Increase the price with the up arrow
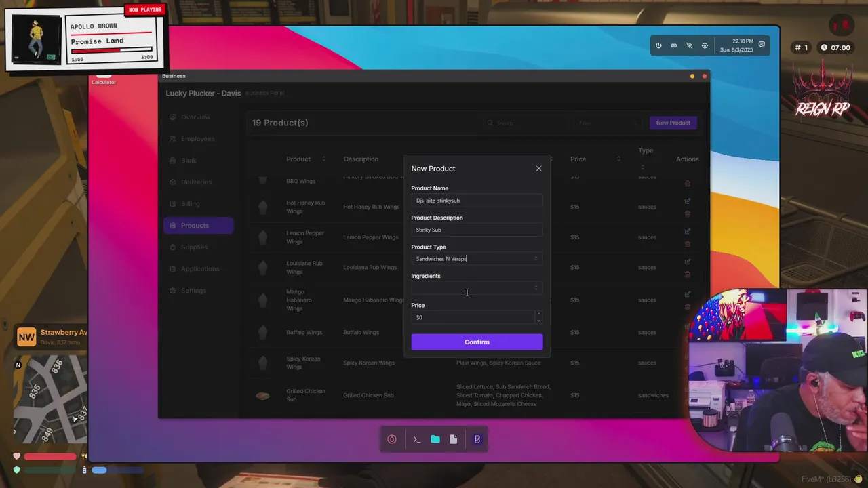868x488 pixels. (538, 314)
